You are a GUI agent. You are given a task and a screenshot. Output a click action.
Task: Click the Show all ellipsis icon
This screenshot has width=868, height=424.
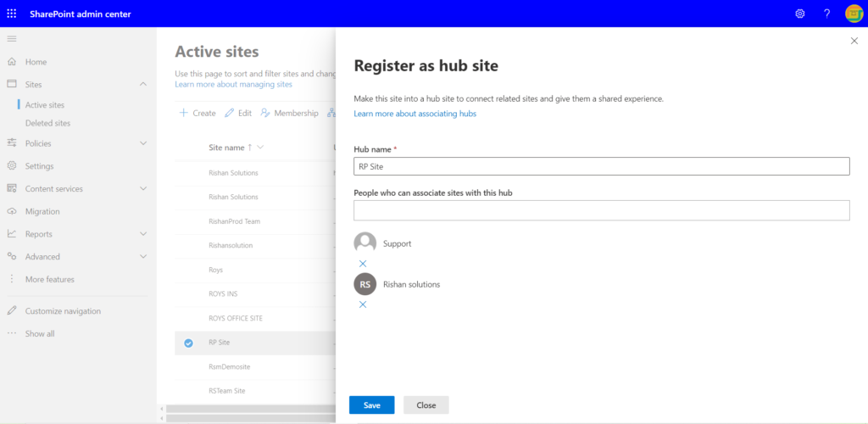pos(12,334)
